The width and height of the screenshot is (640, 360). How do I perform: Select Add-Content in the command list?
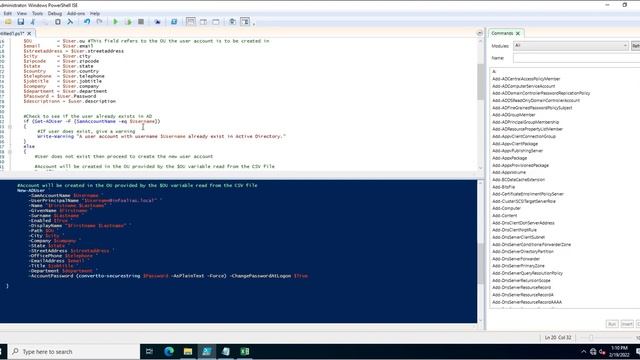504,216
